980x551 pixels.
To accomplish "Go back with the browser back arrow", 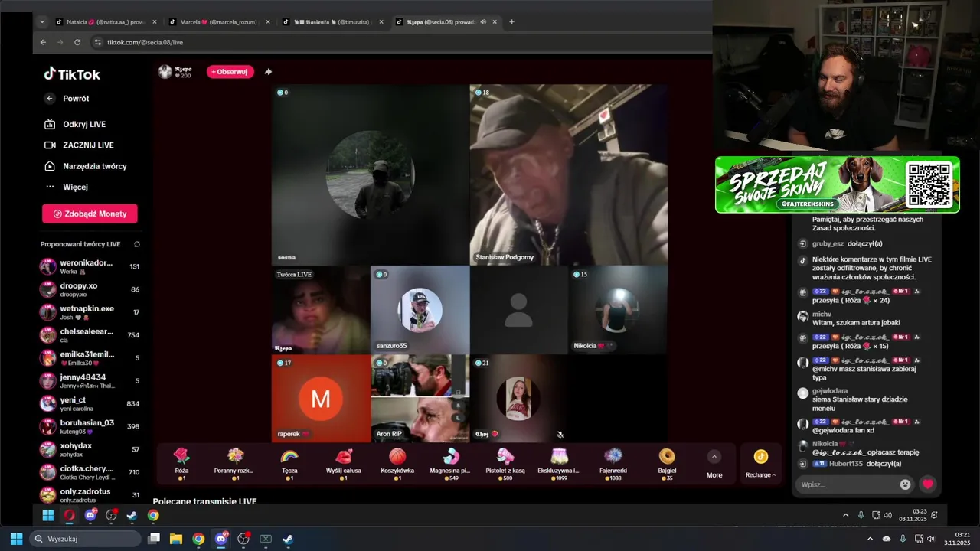I will (x=43, y=42).
